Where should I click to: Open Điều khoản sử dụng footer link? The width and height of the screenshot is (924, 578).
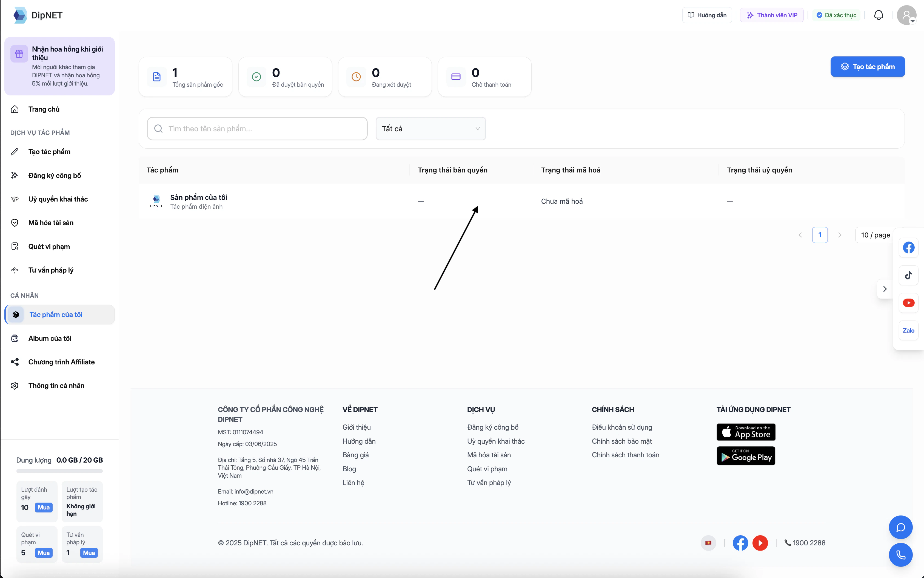[622, 427]
